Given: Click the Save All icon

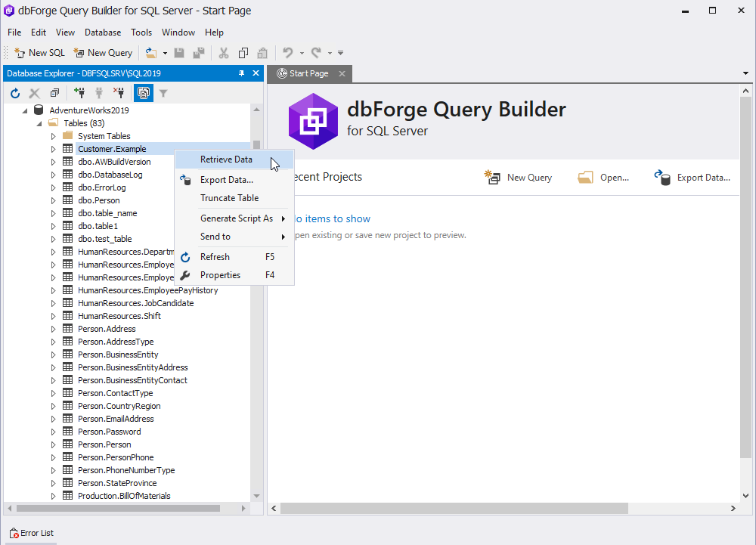Looking at the screenshot, I should [199, 52].
